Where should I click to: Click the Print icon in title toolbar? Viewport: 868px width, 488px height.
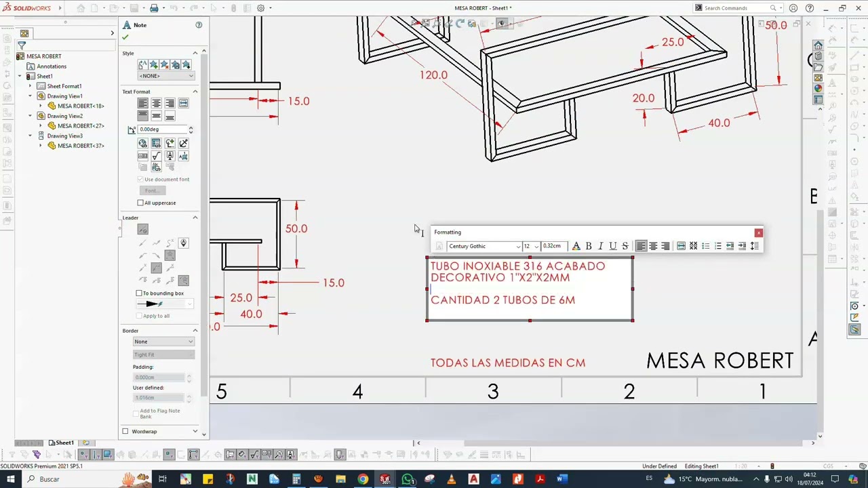(154, 8)
